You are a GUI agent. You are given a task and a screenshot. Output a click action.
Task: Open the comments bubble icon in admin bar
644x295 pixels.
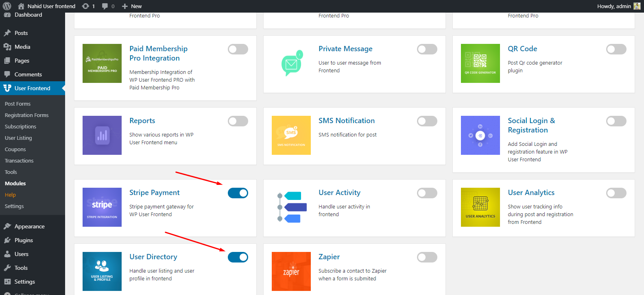click(105, 6)
